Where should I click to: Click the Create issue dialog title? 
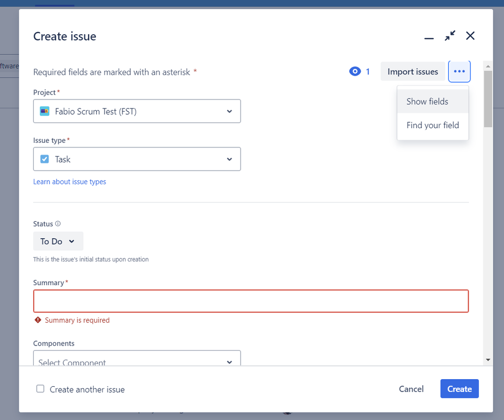click(x=65, y=36)
